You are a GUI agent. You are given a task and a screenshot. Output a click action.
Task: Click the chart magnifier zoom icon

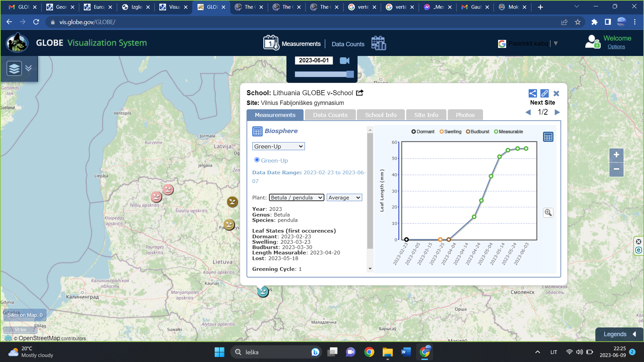coord(548,213)
